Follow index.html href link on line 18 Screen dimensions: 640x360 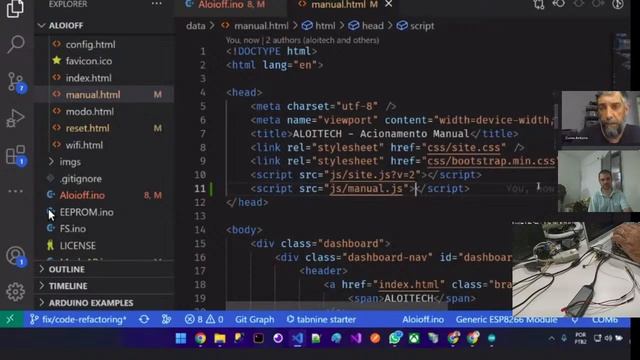[x=409, y=284]
